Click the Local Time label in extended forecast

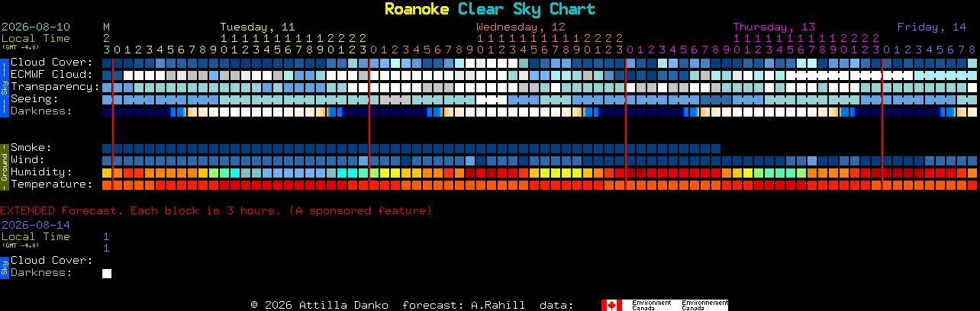pyautogui.click(x=36, y=236)
